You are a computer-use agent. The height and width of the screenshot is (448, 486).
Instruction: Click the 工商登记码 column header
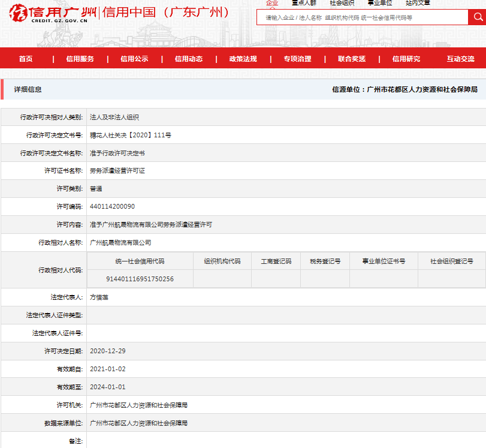tap(276, 261)
